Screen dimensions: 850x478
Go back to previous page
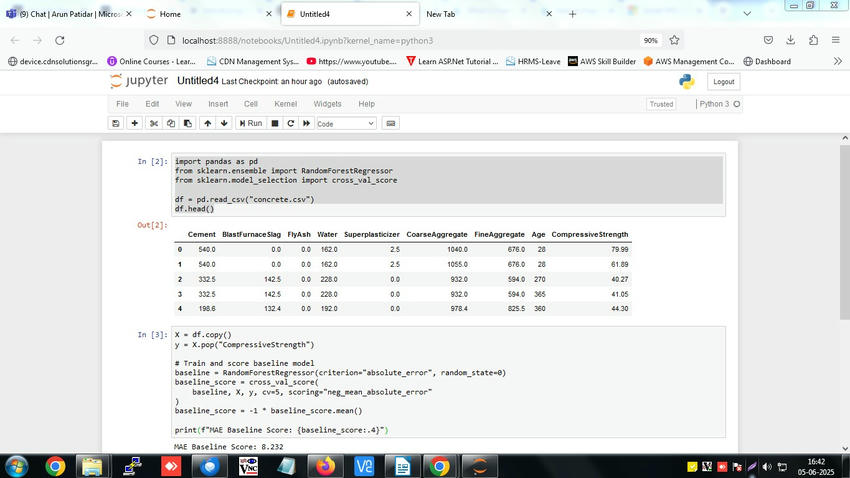(x=15, y=40)
